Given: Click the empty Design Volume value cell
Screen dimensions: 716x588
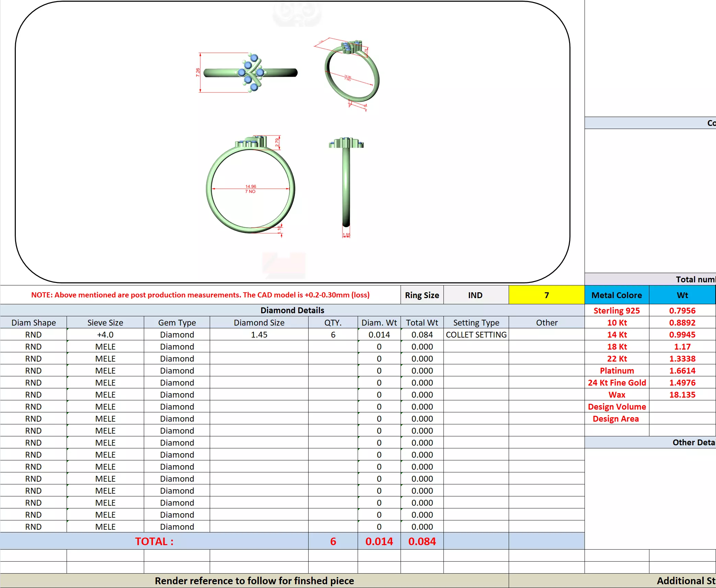Looking at the screenshot, I should coord(682,407).
